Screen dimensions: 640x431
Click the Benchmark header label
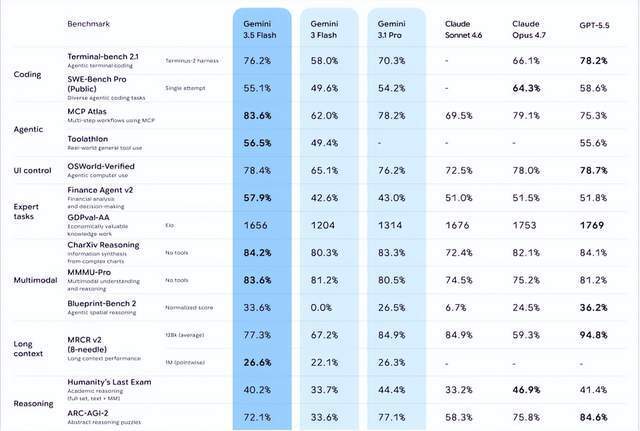pyautogui.click(x=89, y=24)
